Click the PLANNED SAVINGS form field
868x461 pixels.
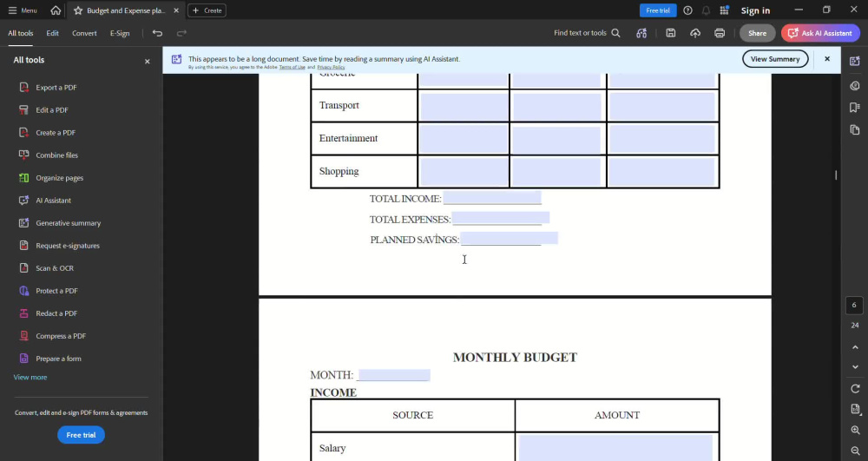[x=510, y=239]
